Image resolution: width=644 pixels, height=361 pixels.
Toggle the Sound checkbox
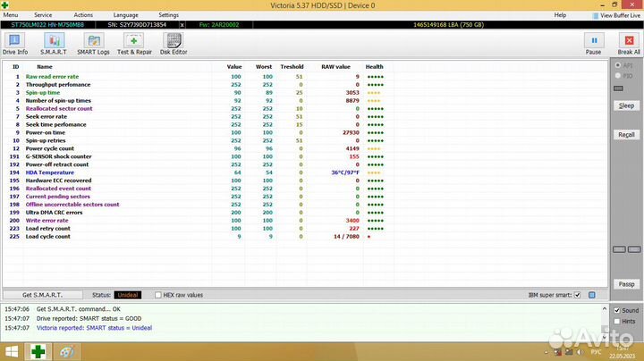pyautogui.click(x=616, y=310)
